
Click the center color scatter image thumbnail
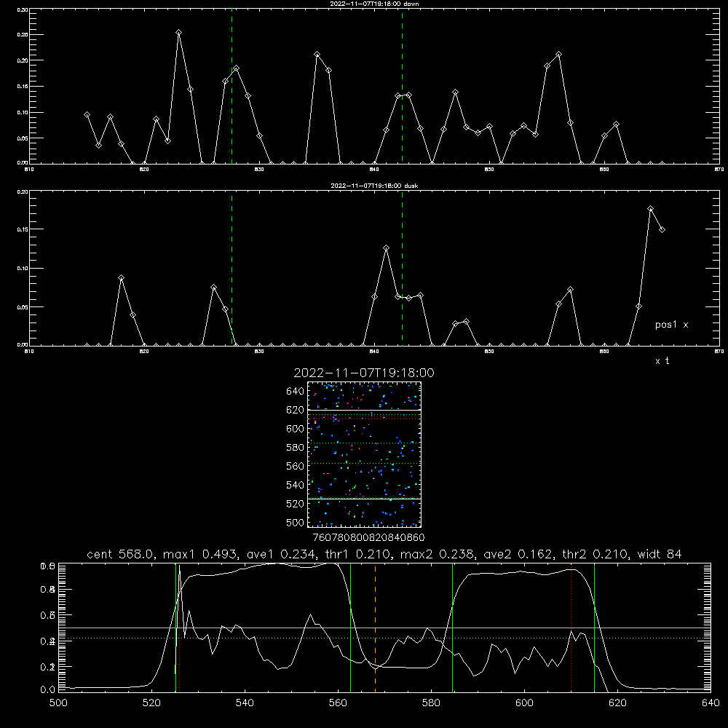pyautogui.click(x=364, y=454)
